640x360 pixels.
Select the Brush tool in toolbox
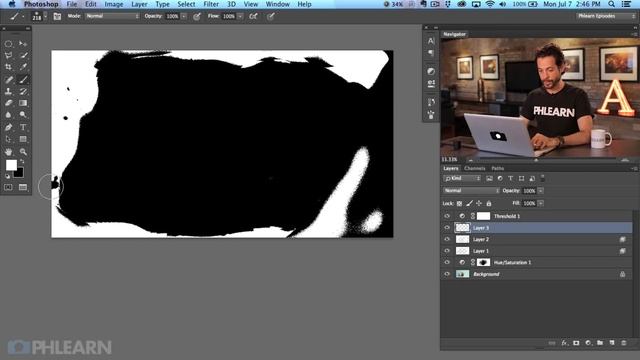tap(23, 80)
